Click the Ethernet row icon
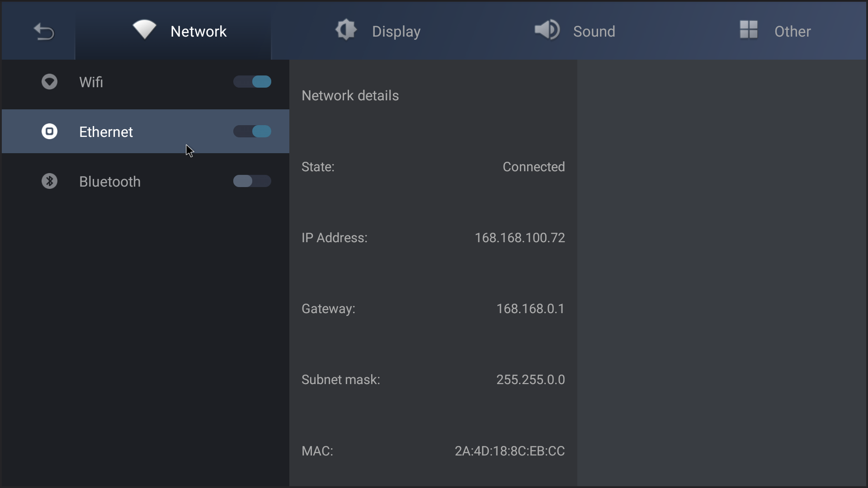Viewport: 868px width, 488px height. click(49, 131)
